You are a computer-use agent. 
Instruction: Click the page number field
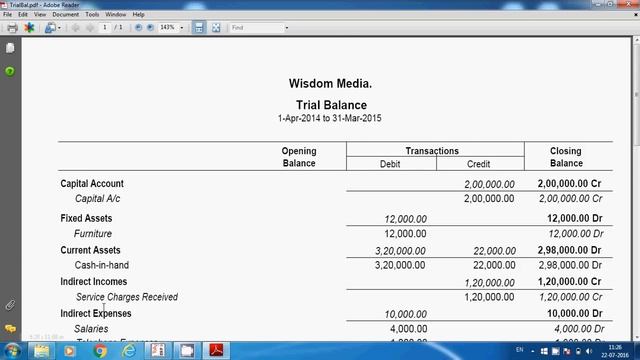tap(105, 27)
